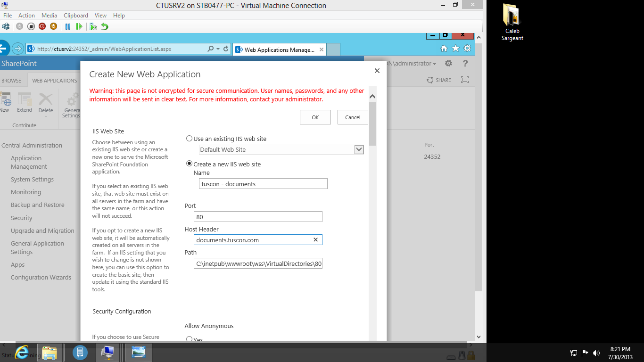644x362 pixels.
Task: Open Monitoring in the sidebar
Action: click(x=26, y=192)
